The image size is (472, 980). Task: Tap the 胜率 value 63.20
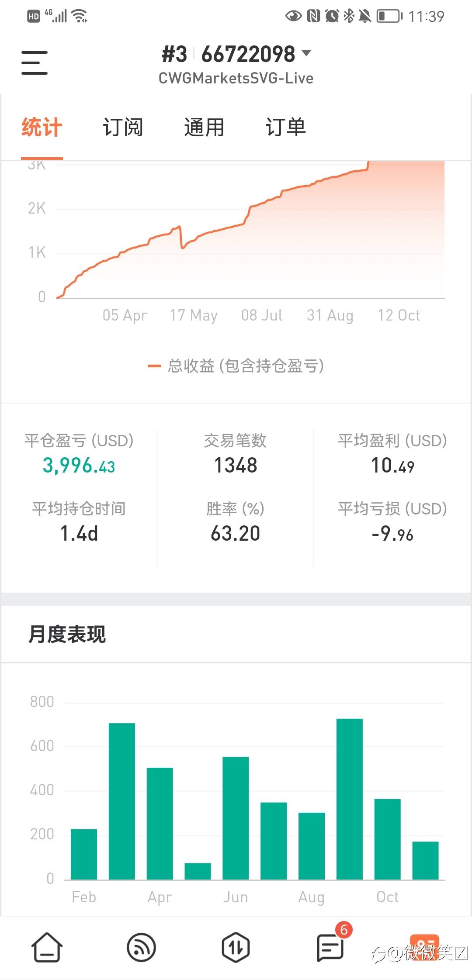tap(236, 534)
